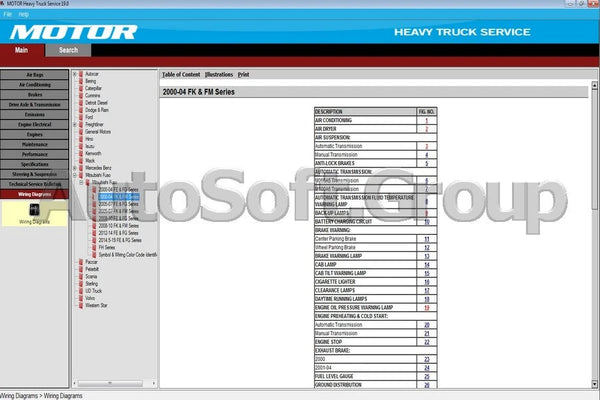Click the Paccar book icon in tree
600x400 pixels.
[x=80, y=261]
